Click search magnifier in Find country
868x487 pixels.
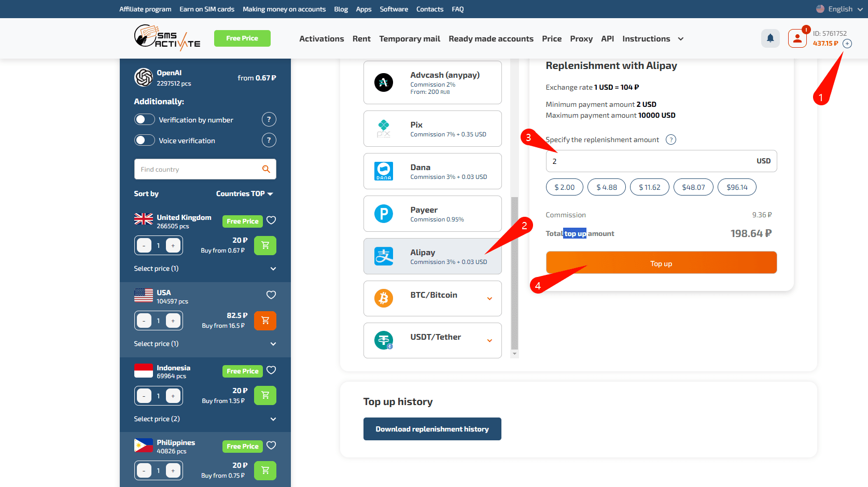point(266,169)
